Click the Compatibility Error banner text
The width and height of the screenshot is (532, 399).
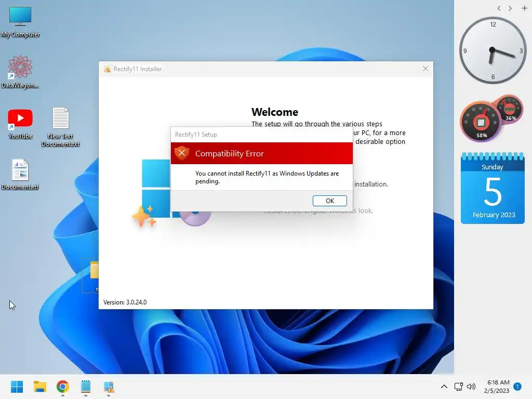229,153
